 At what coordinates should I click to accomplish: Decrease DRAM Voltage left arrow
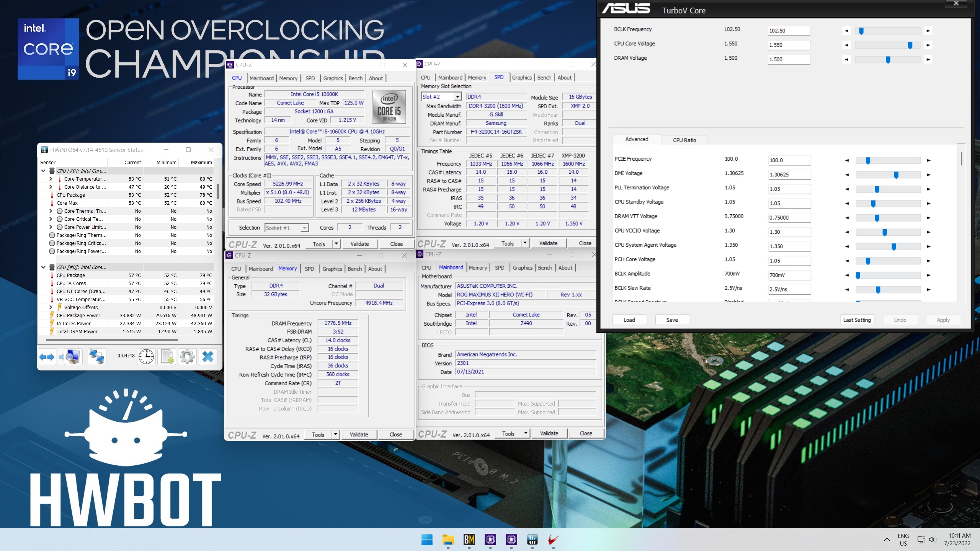(846, 59)
